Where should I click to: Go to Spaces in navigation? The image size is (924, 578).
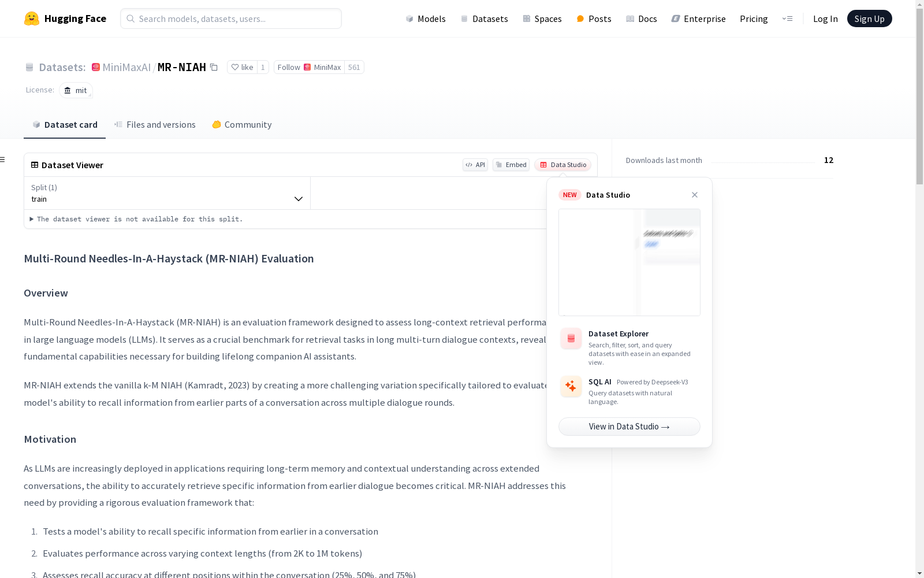(x=542, y=18)
